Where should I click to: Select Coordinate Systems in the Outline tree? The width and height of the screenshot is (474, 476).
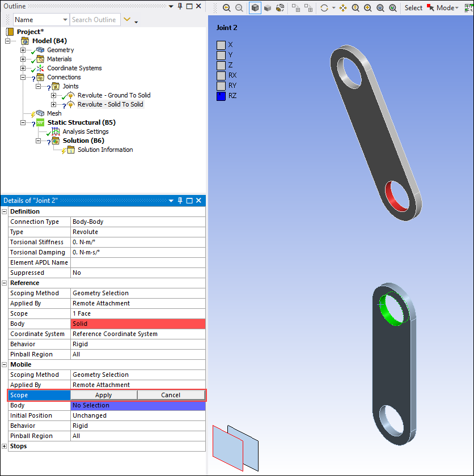[74, 68]
